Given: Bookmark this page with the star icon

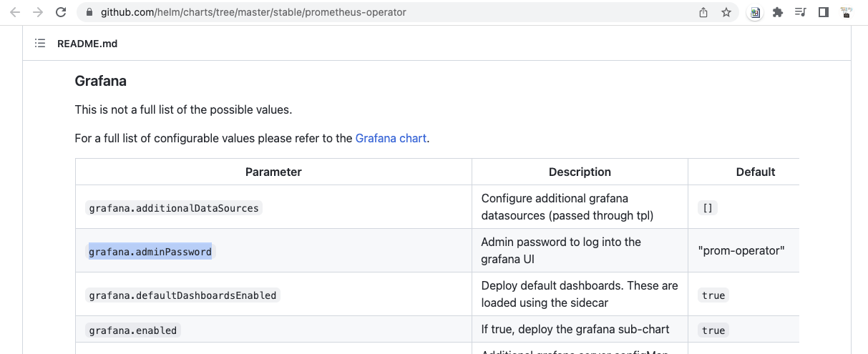Looking at the screenshot, I should [x=726, y=12].
